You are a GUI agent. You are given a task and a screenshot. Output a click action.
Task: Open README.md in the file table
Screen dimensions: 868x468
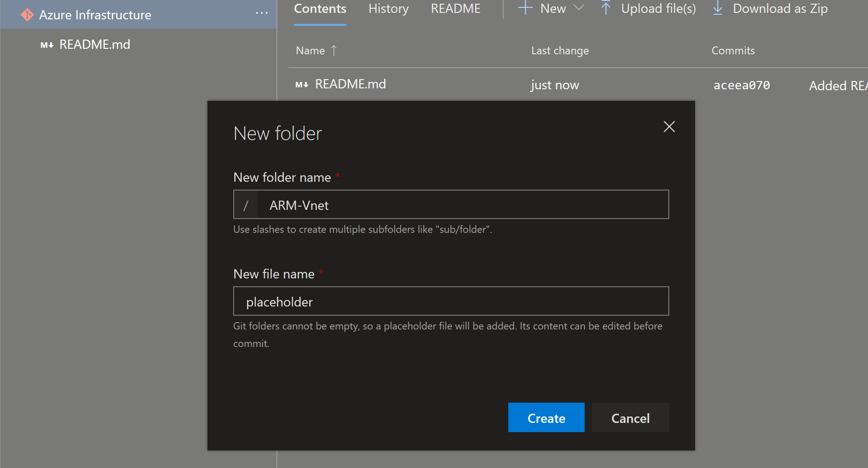click(x=351, y=84)
